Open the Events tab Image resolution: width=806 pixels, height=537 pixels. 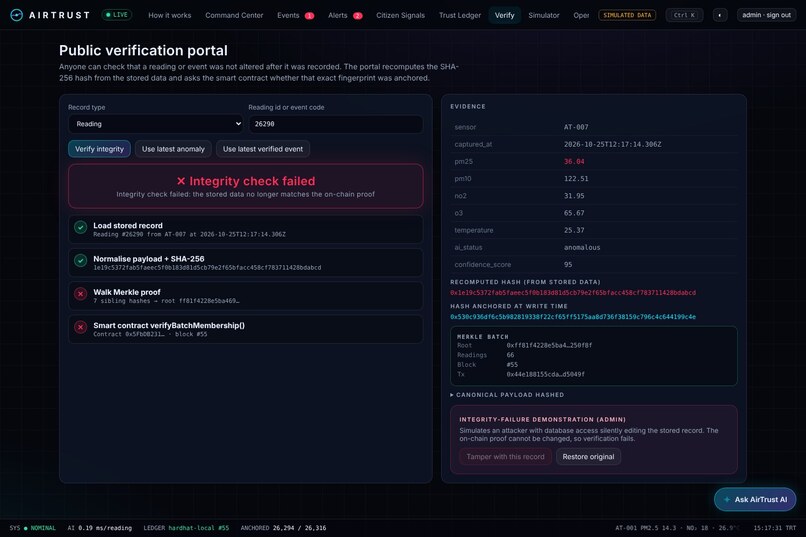click(x=295, y=15)
